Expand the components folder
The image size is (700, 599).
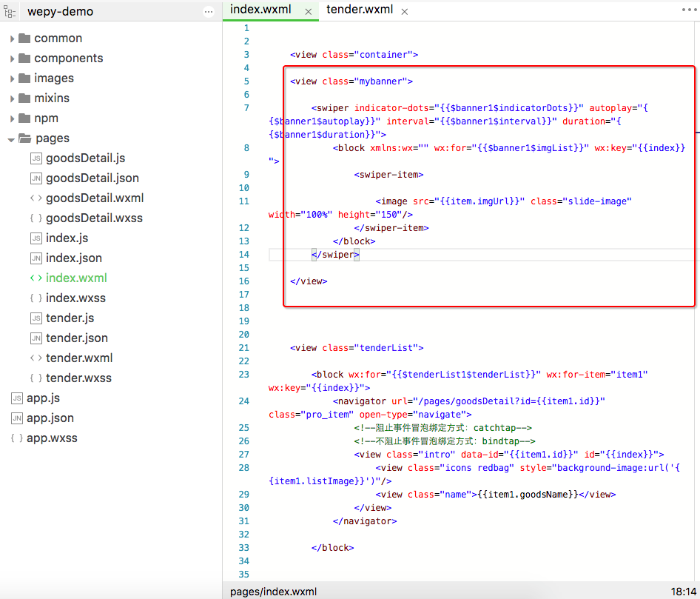13,58
